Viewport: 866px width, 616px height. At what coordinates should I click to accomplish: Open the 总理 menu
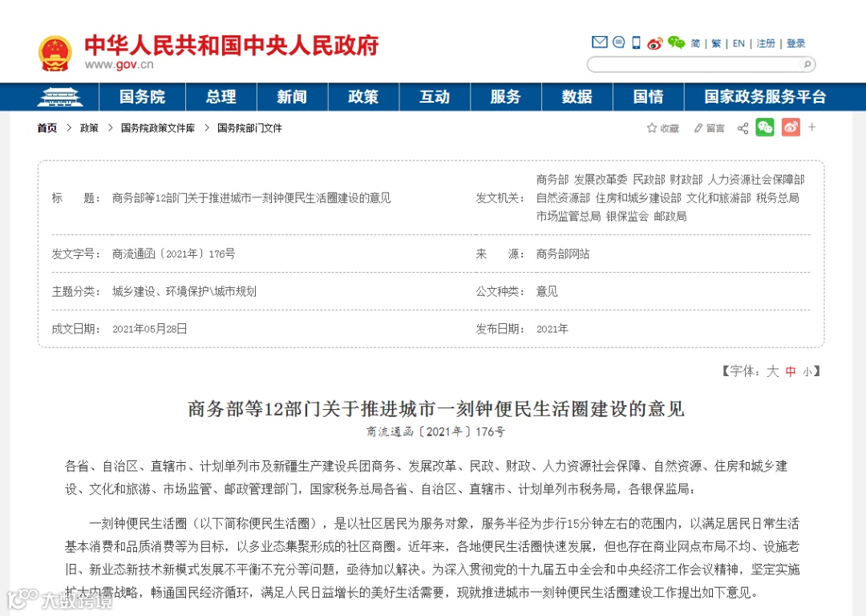(x=221, y=97)
